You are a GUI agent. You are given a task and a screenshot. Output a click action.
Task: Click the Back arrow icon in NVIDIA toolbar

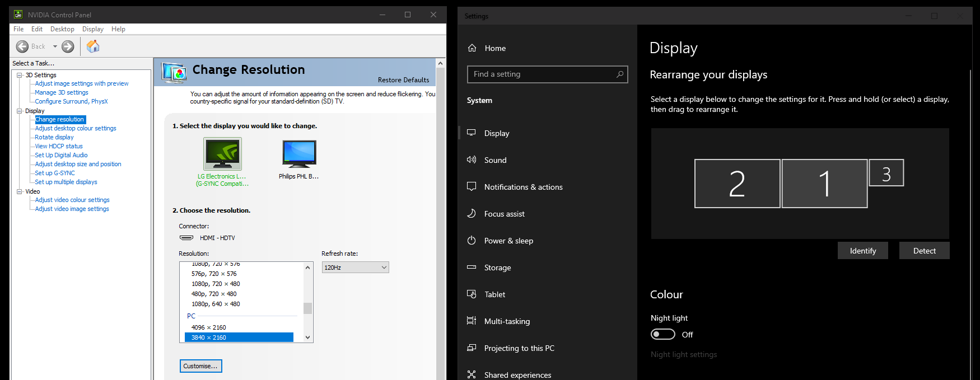coord(22,46)
